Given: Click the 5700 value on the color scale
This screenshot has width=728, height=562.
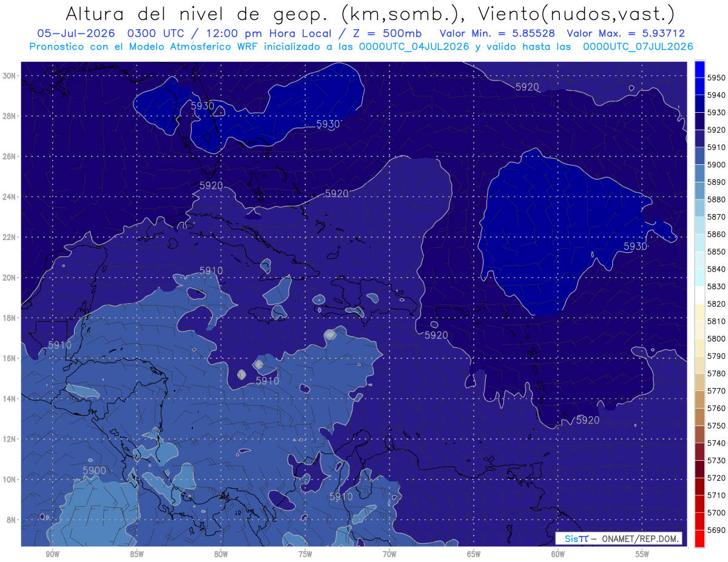Looking at the screenshot, I should pyautogui.click(x=716, y=512).
